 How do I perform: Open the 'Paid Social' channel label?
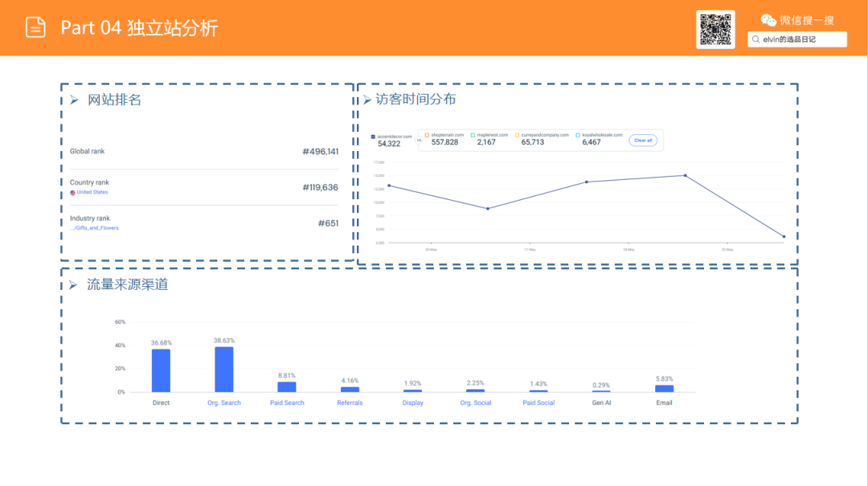point(538,403)
